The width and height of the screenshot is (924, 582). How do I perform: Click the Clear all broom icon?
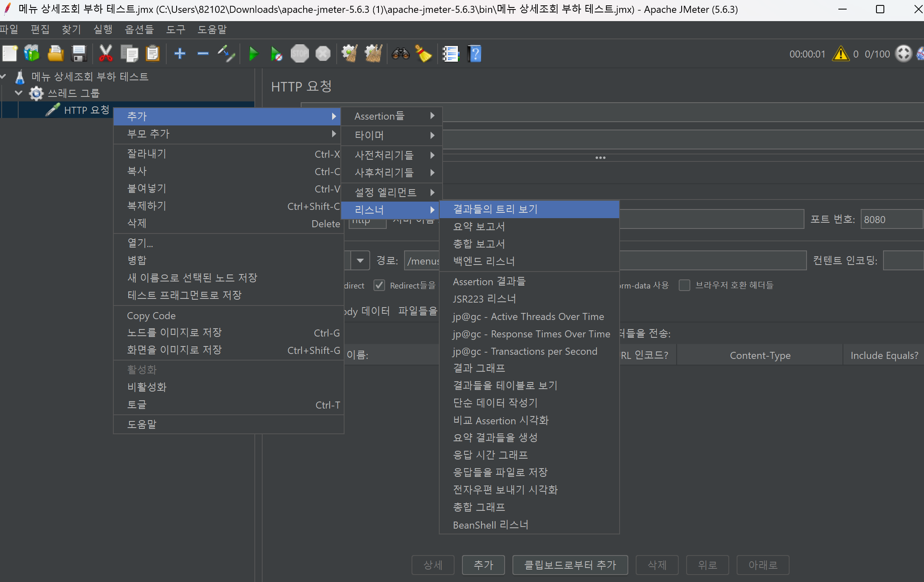pyautogui.click(x=424, y=54)
